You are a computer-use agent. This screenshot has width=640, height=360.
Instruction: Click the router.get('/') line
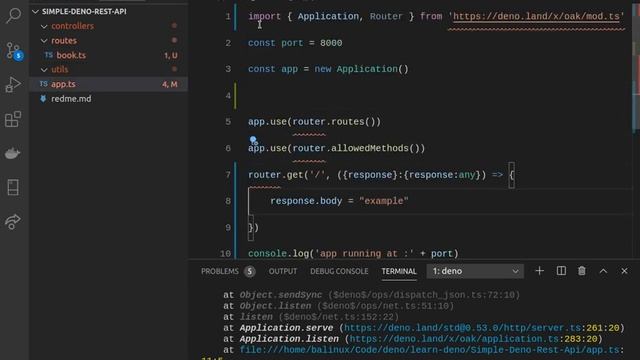(x=381, y=175)
